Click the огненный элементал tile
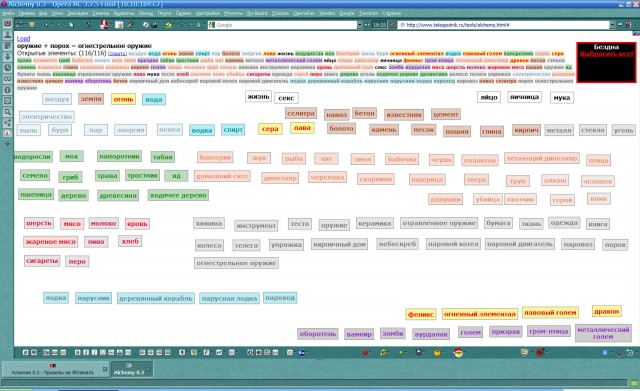 pyautogui.click(x=480, y=314)
